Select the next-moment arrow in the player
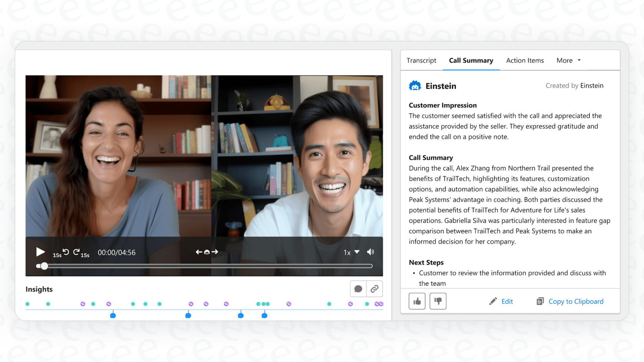 point(215,252)
